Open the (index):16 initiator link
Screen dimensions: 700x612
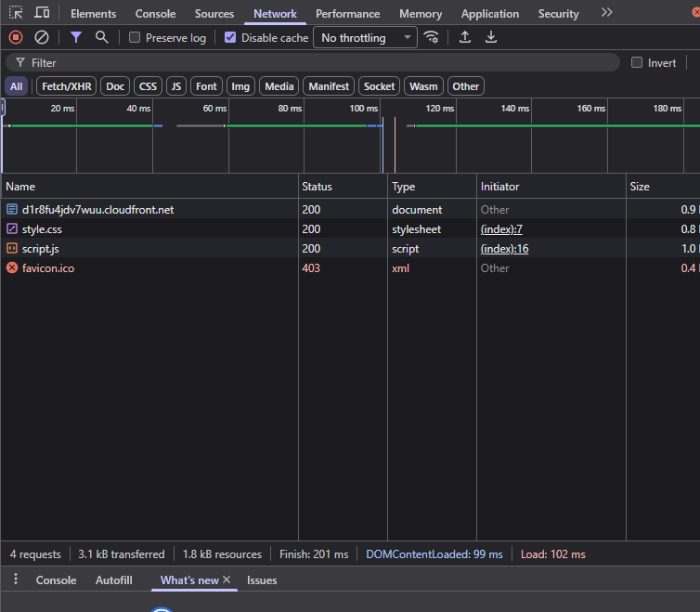[x=504, y=249]
